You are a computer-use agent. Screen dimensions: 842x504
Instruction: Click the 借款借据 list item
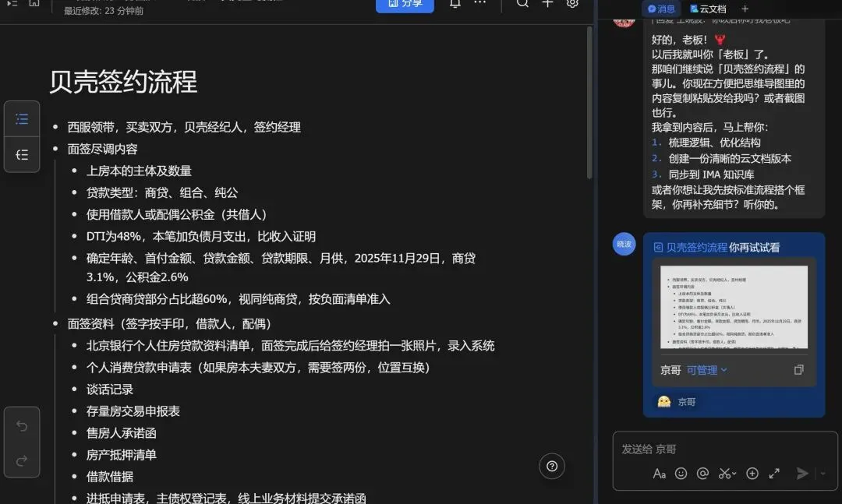pyautogui.click(x=110, y=478)
